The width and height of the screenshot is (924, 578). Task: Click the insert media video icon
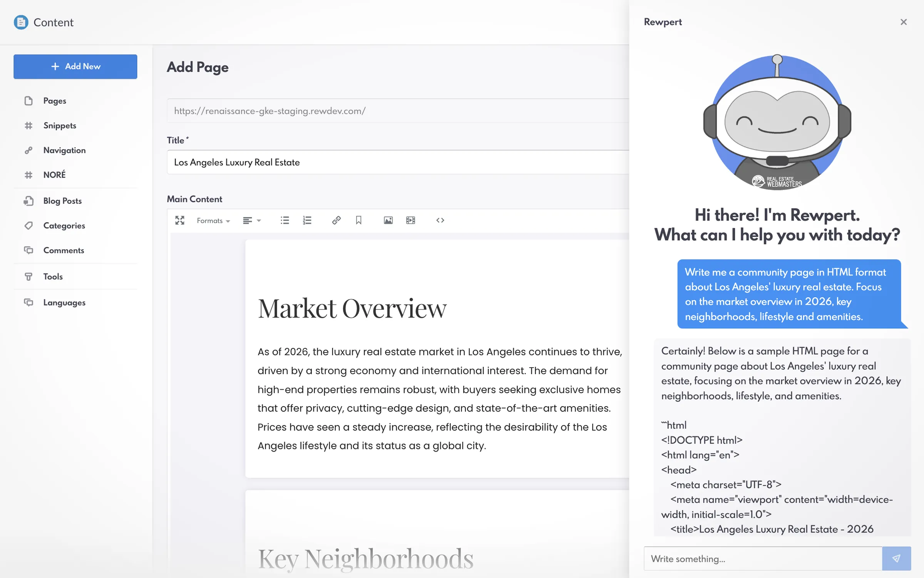click(x=410, y=220)
